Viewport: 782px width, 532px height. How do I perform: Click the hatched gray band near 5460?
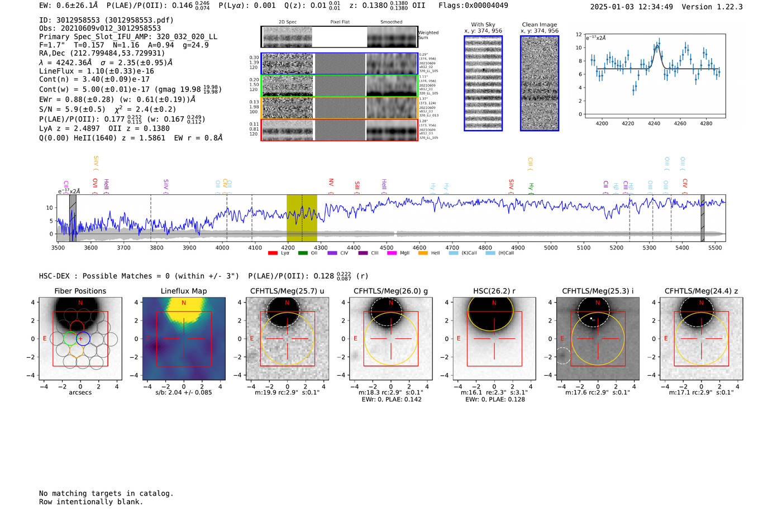[703, 218]
